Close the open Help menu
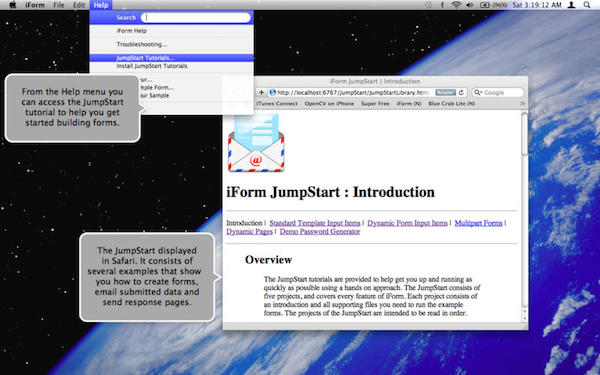 [101, 5]
